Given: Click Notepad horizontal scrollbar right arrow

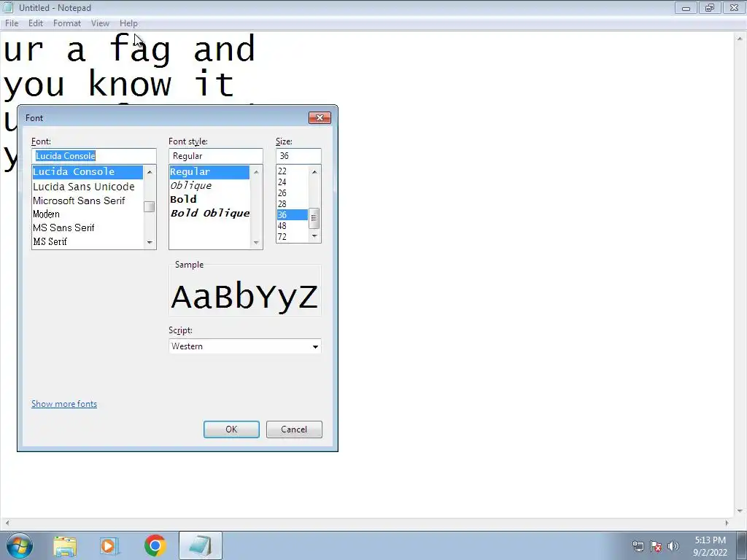Looking at the screenshot, I should coord(727,522).
